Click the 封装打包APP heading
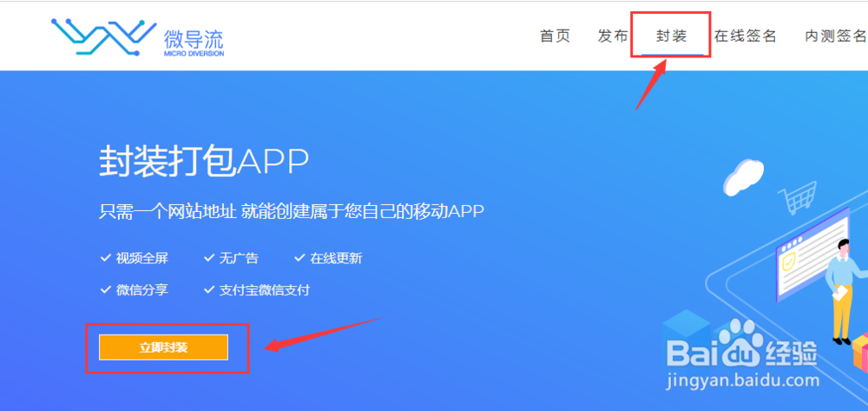 pos(204,162)
